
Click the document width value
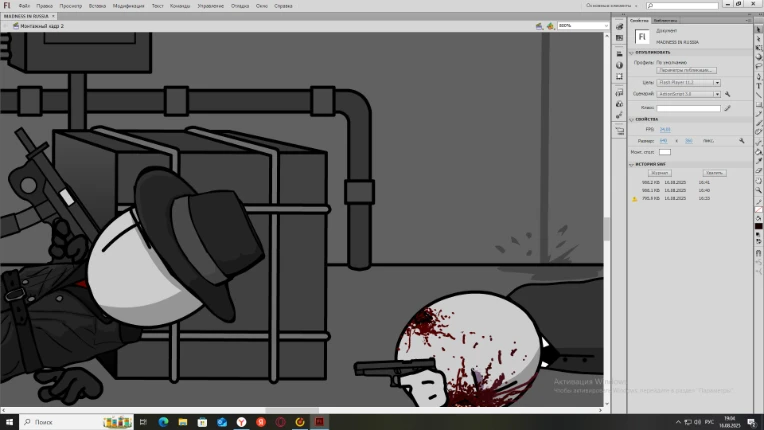tap(663, 141)
